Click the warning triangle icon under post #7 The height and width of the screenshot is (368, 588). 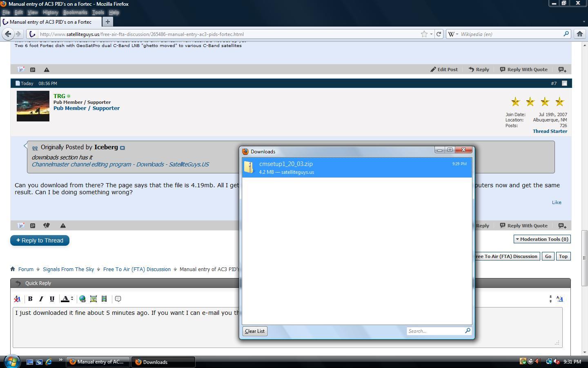click(x=63, y=226)
